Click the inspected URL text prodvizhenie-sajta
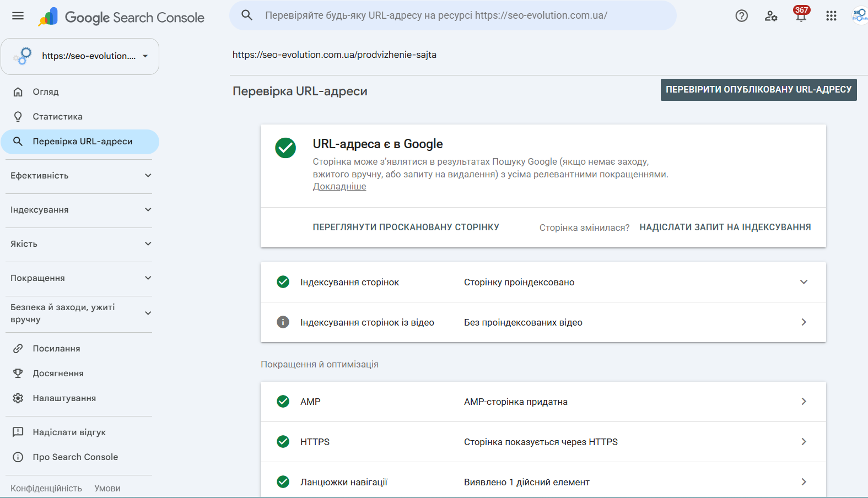Viewport: 868px width, 498px height. coord(335,55)
